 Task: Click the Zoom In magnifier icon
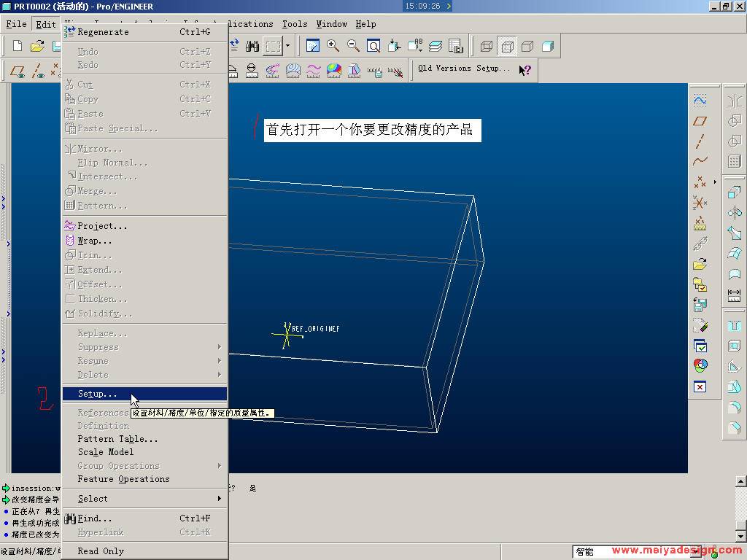click(333, 46)
